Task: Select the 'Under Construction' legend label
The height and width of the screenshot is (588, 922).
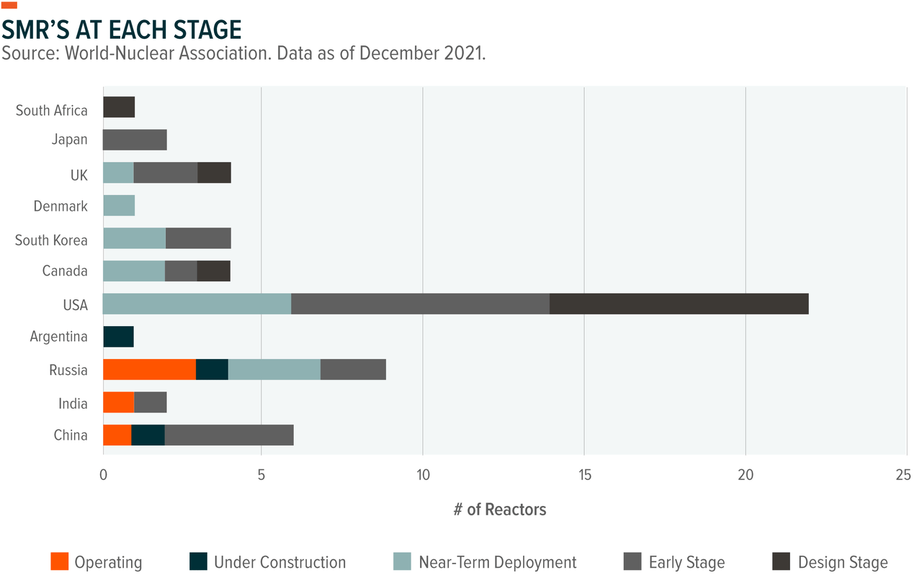Action: [x=280, y=562]
